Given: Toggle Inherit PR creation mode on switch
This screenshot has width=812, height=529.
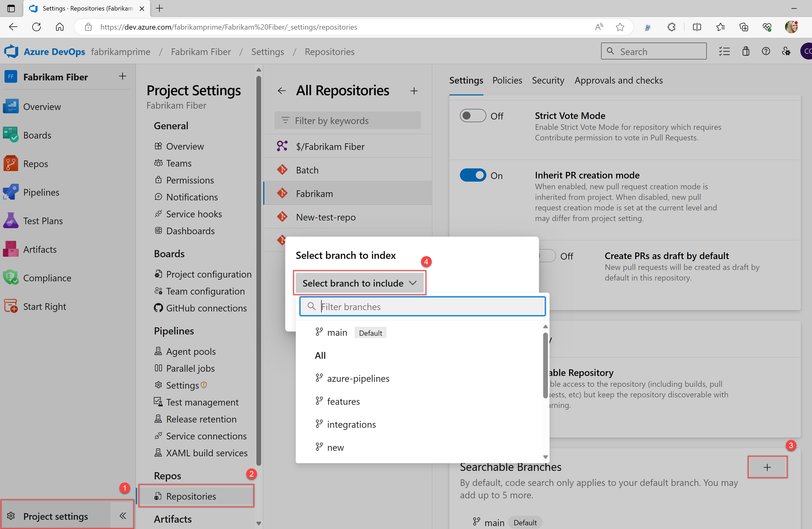Looking at the screenshot, I should click(x=474, y=174).
